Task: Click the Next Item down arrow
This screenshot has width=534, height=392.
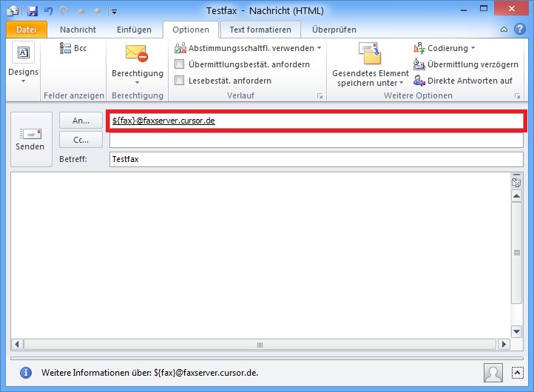Action: coord(98,11)
